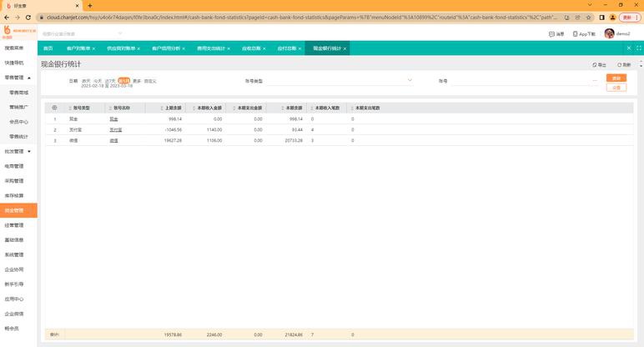Open the Chrome tab search chevron
The width and height of the screenshot is (644, 347).
[x=590, y=5]
